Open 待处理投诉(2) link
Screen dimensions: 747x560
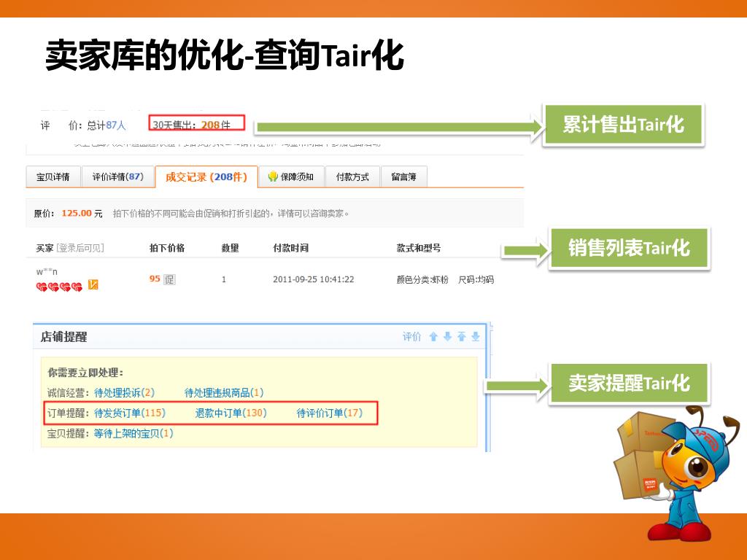coord(124,393)
